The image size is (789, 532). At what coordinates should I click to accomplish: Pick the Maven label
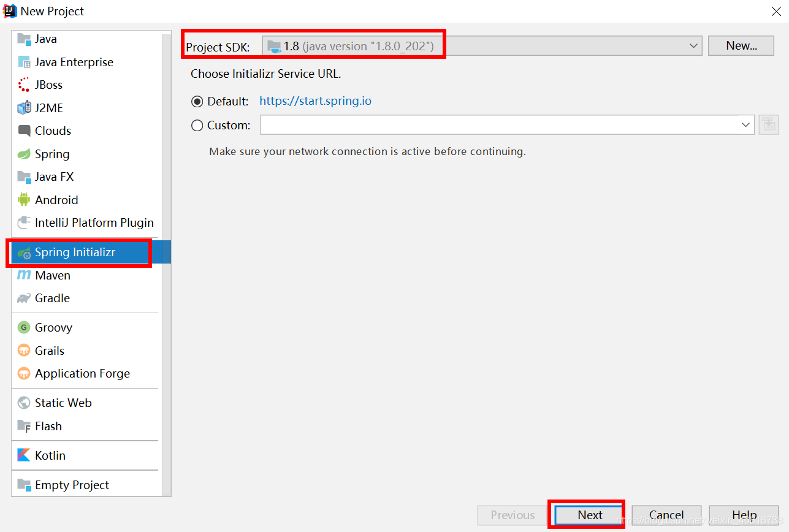(53, 275)
